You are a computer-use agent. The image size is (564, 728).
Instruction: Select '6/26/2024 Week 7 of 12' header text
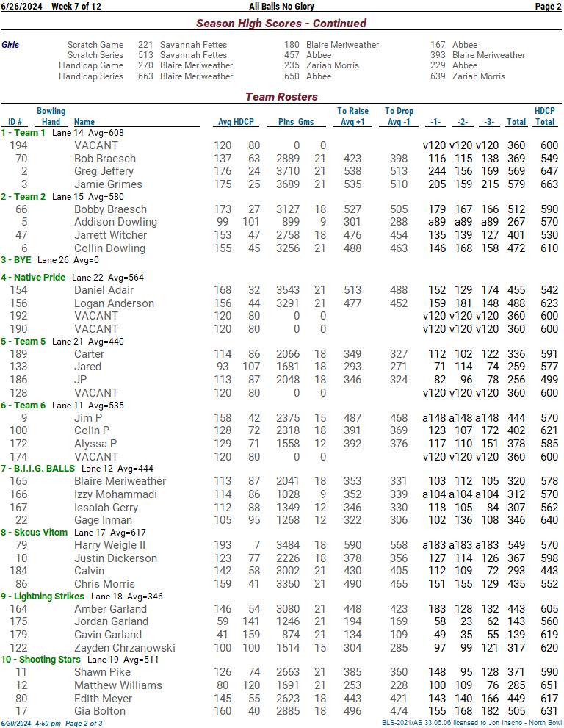(x=51, y=7)
